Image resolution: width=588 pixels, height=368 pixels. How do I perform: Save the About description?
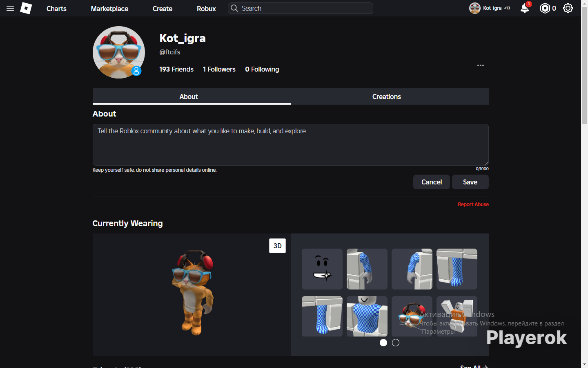(470, 182)
